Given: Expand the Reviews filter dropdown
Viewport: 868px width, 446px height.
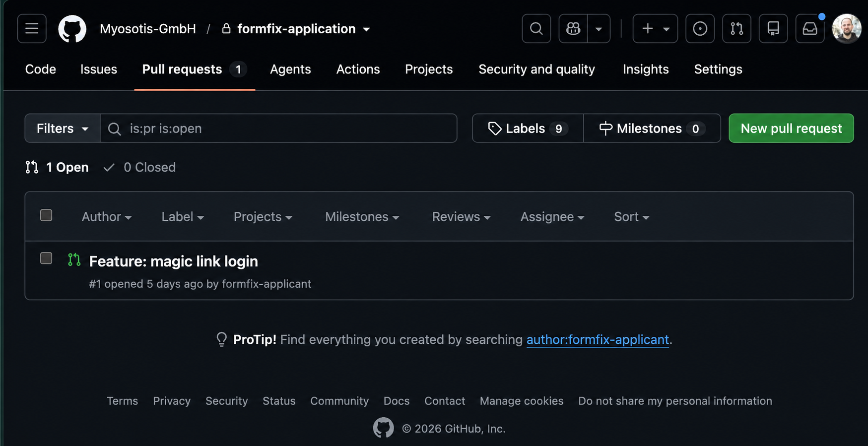Looking at the screenshot, I should pos(461,217).
